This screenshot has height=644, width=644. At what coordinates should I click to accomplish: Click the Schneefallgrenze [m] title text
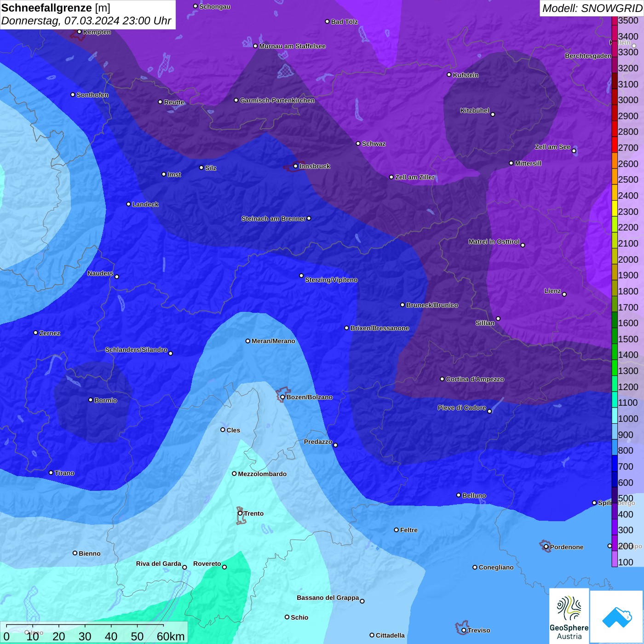tap(56, 8)
